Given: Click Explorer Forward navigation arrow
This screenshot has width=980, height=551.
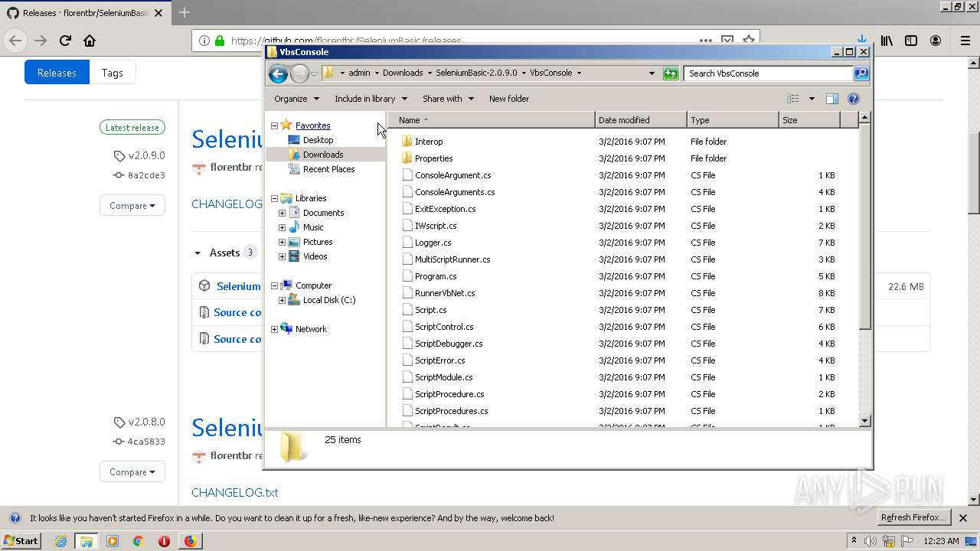Looking at the screenshot, I should 299,73.
